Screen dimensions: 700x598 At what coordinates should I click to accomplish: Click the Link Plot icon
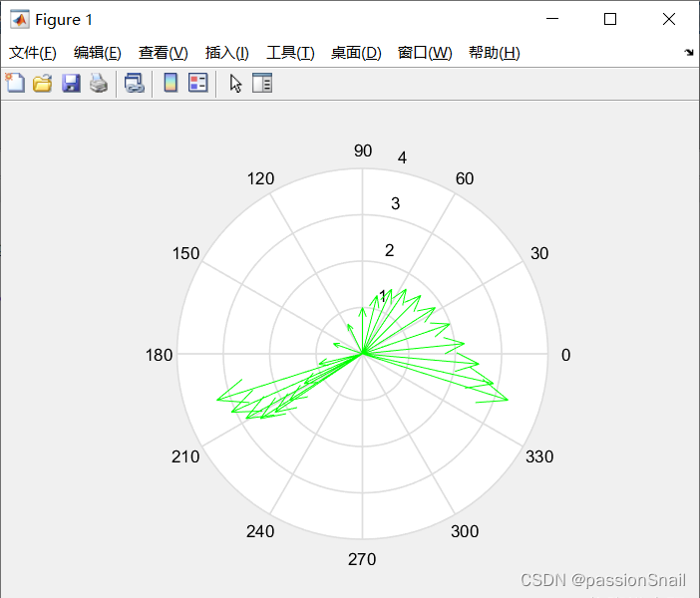tap(135, 84)
